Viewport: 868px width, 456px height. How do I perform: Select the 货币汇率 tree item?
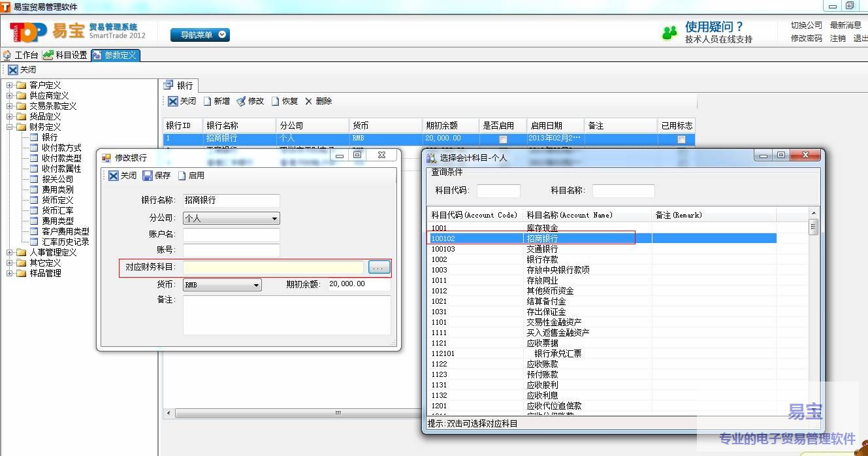click(57, 210)
